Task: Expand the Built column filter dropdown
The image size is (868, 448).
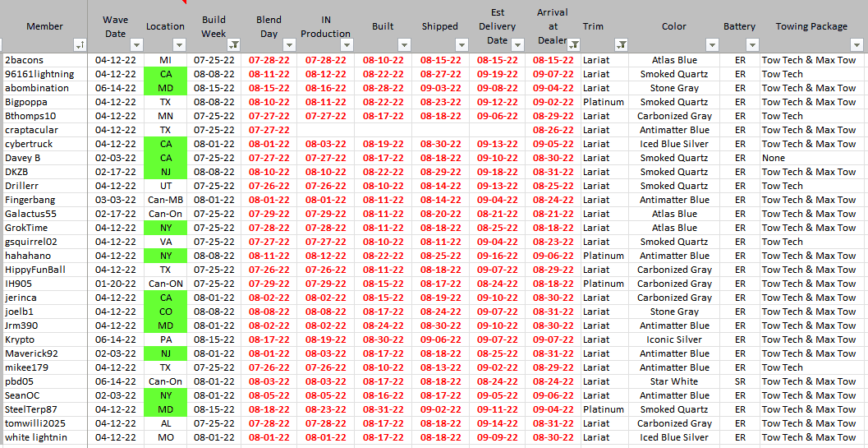Action: [x=403, y=44]
